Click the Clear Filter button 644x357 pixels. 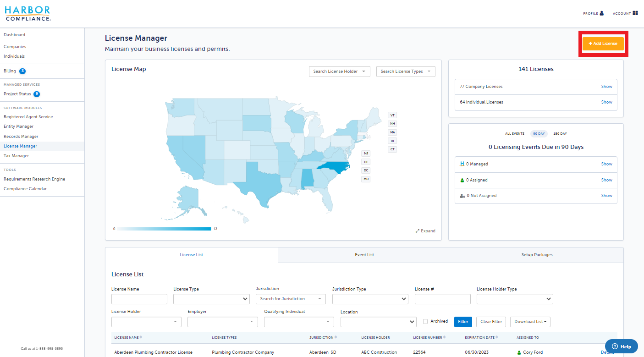coord(491,322)
